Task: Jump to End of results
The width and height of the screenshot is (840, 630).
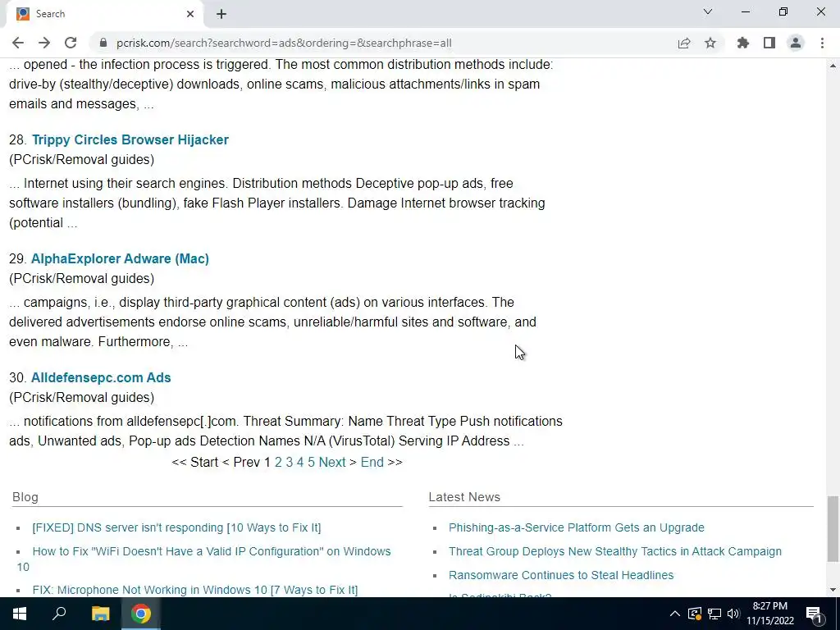Action: 372,463
